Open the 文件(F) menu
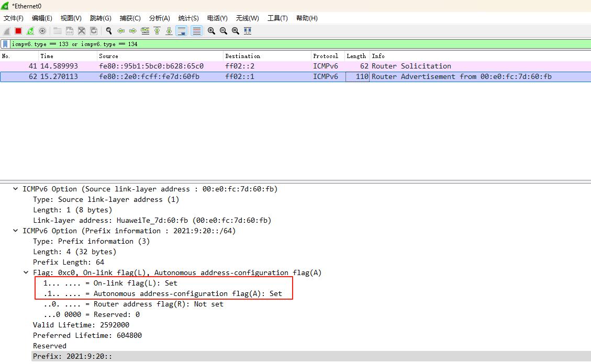 coord(14,18)
